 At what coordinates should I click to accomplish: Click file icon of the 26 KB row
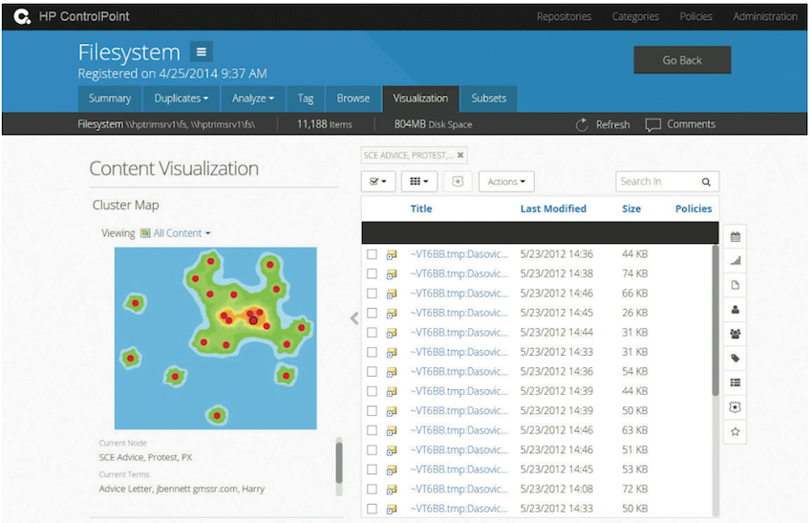pos(392,313)
